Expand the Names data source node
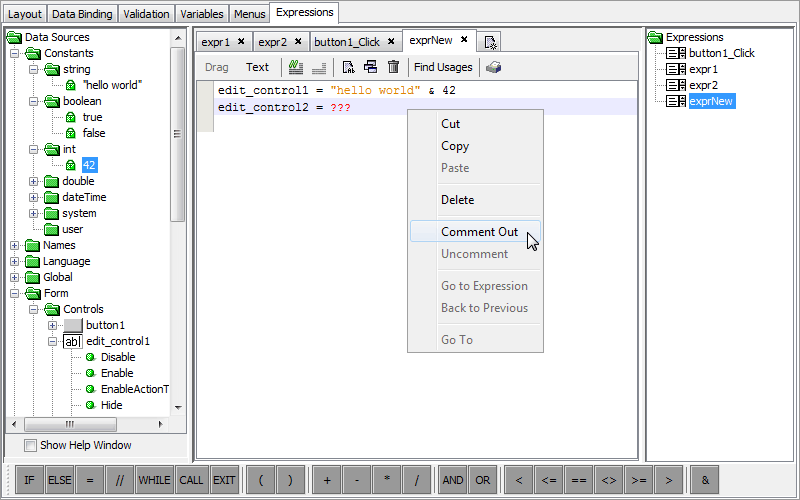800x500 pixels. pos(14,245)
